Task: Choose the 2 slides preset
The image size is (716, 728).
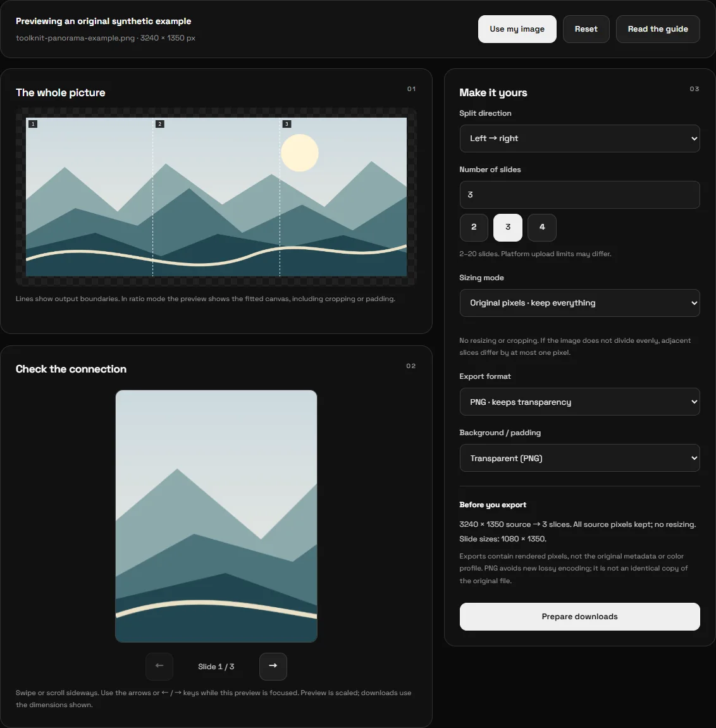Action: point(474,228)
